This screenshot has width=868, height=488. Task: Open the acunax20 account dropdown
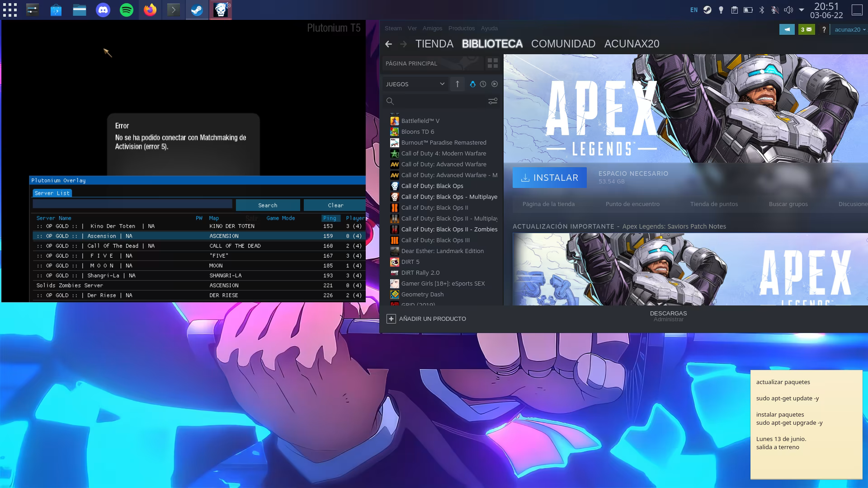tap(850, 29)
